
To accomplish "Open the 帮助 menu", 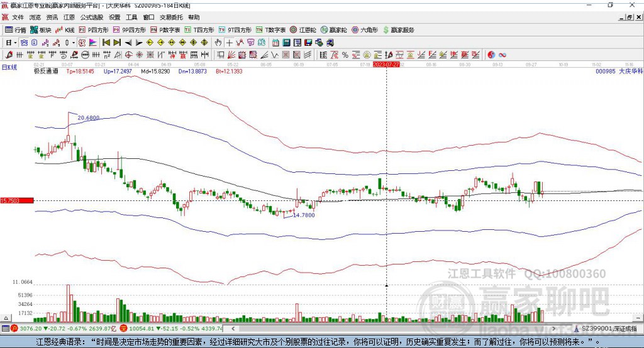I will pos(194,17).
